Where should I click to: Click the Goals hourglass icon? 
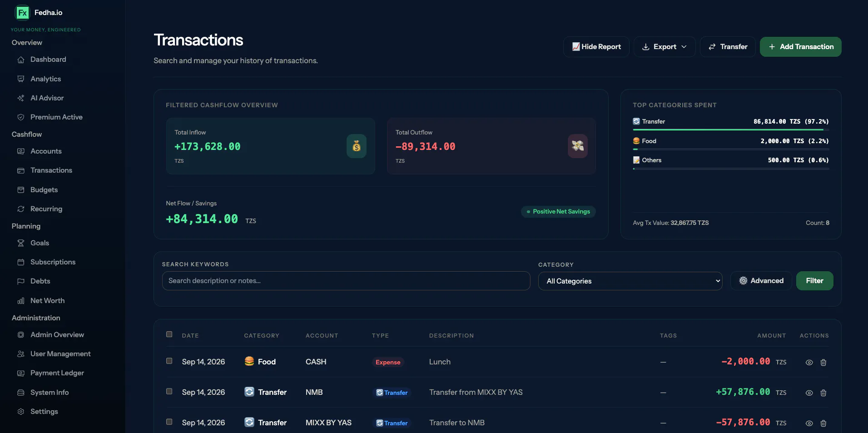pos(21,243)
